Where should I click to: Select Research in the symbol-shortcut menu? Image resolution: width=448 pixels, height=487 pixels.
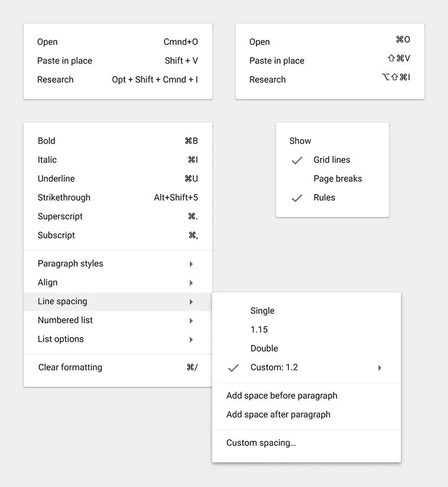(268, 80)
